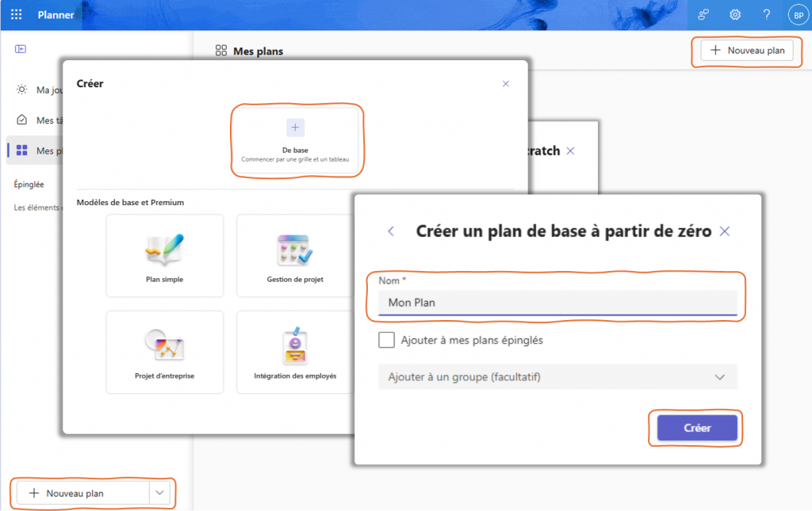Close the Créer dialog
Viewport: 812px width, 511px height.
(x=506, y=83)
